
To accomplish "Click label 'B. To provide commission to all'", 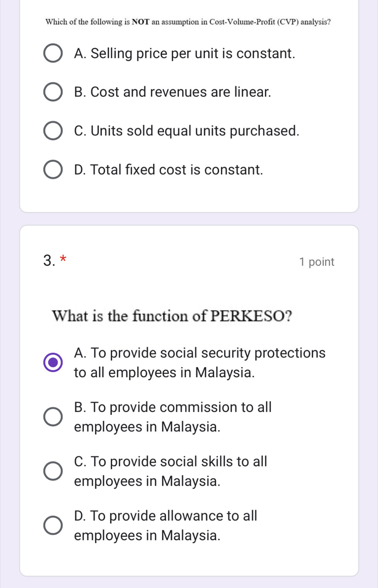I will 173,407.
